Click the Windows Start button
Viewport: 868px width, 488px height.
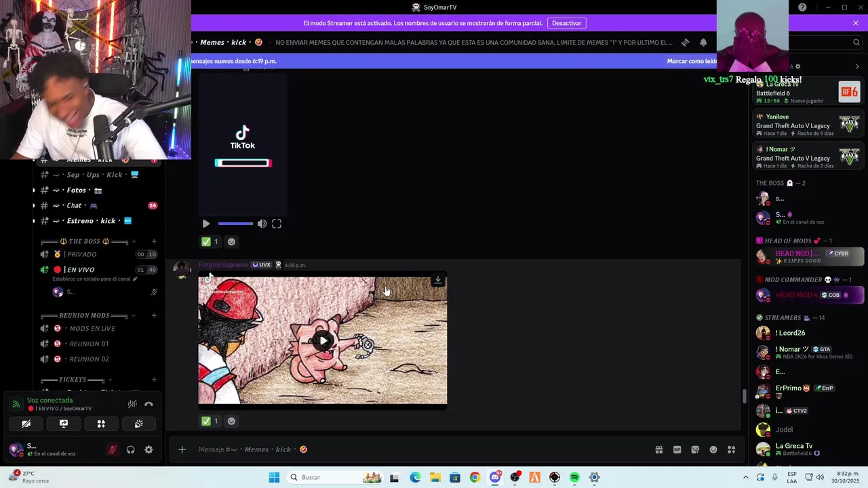click(x=274, y=477)
